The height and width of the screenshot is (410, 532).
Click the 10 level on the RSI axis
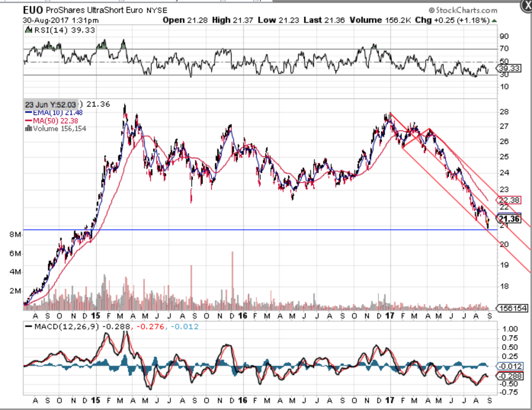(x=504, y=86)
